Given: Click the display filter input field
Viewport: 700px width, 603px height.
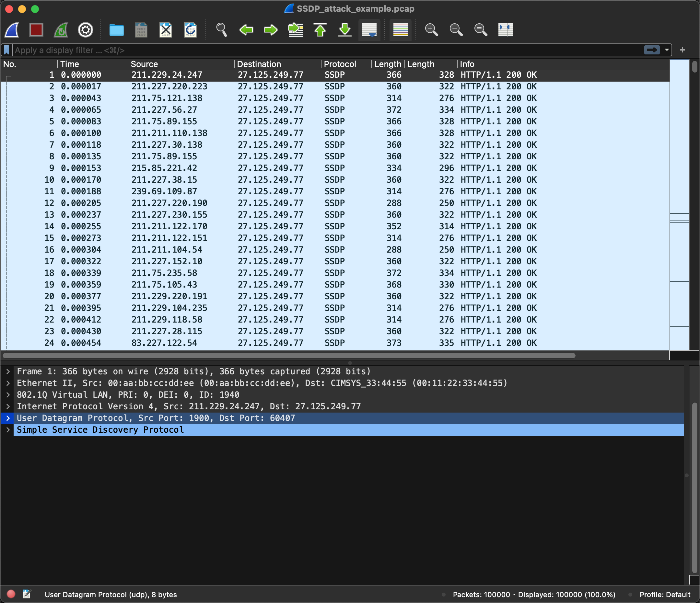Looking at the screenshot, I should pos(304,50).
